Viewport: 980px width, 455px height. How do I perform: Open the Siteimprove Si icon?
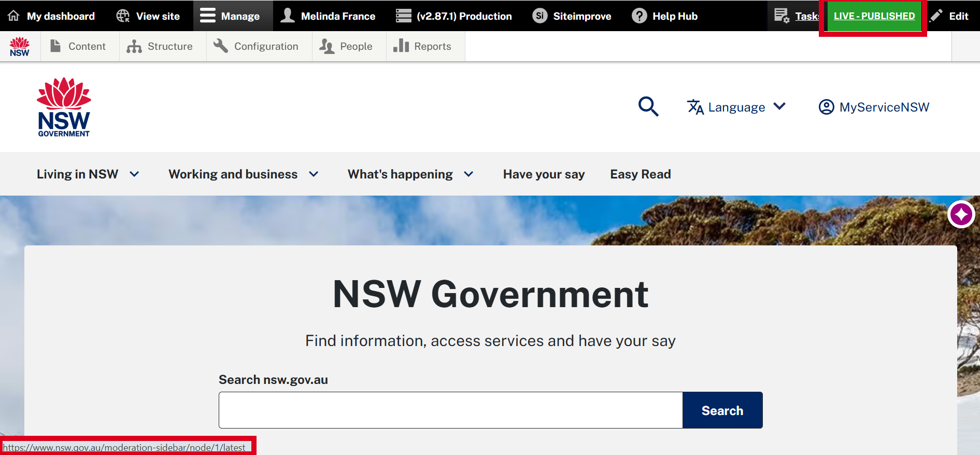[x=540, y=16]
